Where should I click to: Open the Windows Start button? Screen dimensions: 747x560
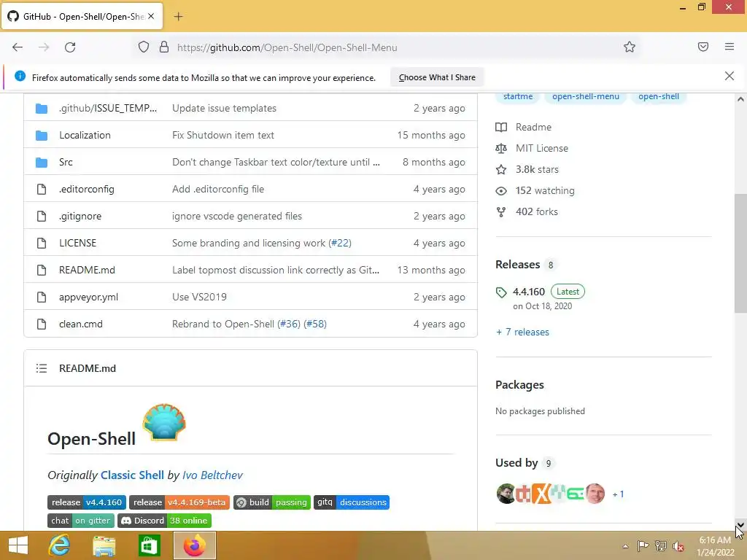click(x=18, y=545)
